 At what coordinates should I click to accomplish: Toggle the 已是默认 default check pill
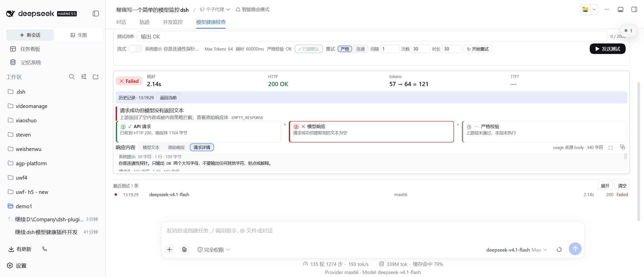pos(309,49)
